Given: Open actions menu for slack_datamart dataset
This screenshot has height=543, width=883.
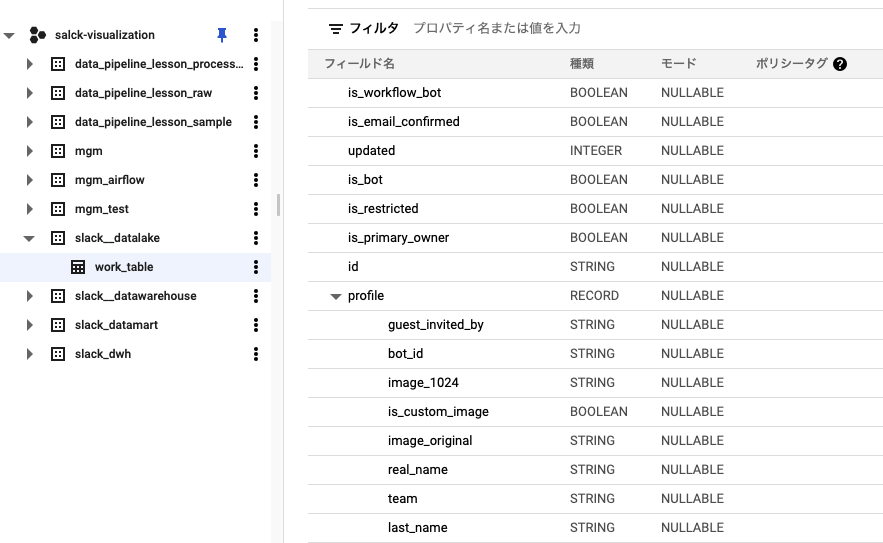Looking at the screenshot, I should tap(256, 325).
